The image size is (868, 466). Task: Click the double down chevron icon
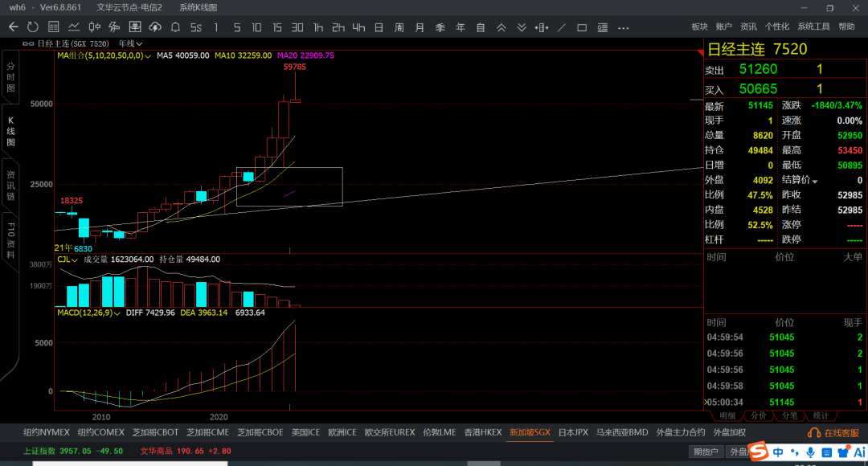[x=522, y=27]
